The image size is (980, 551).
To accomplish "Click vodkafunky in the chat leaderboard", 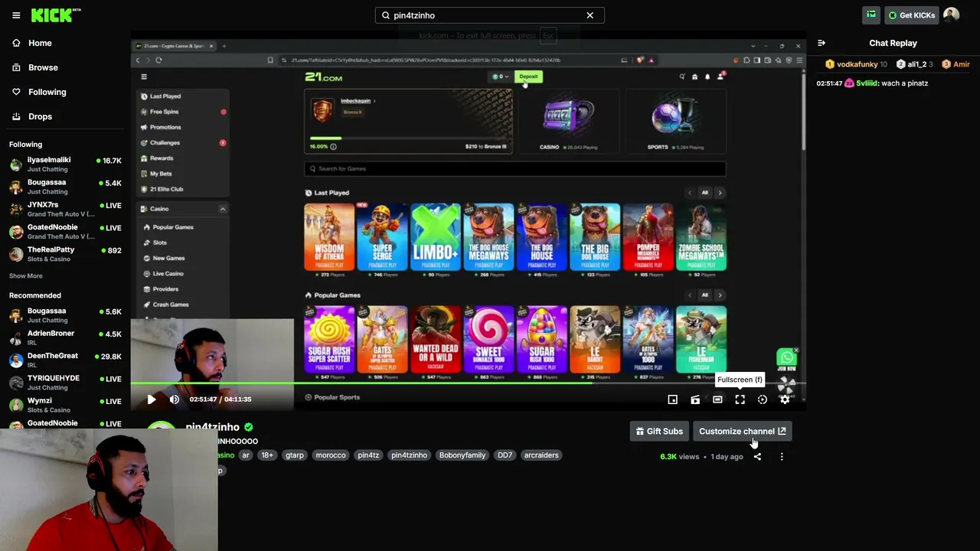I will tap(857, 65).
